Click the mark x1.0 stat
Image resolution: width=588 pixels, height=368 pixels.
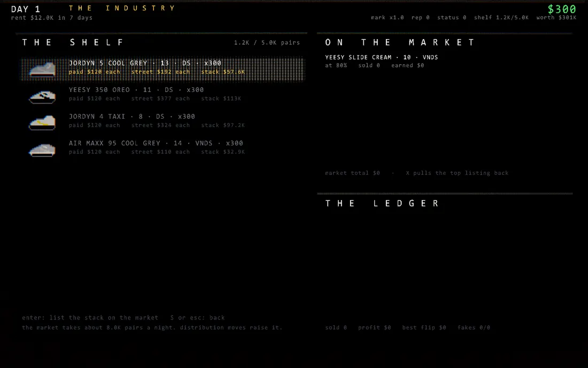click(x=387, y=17)
